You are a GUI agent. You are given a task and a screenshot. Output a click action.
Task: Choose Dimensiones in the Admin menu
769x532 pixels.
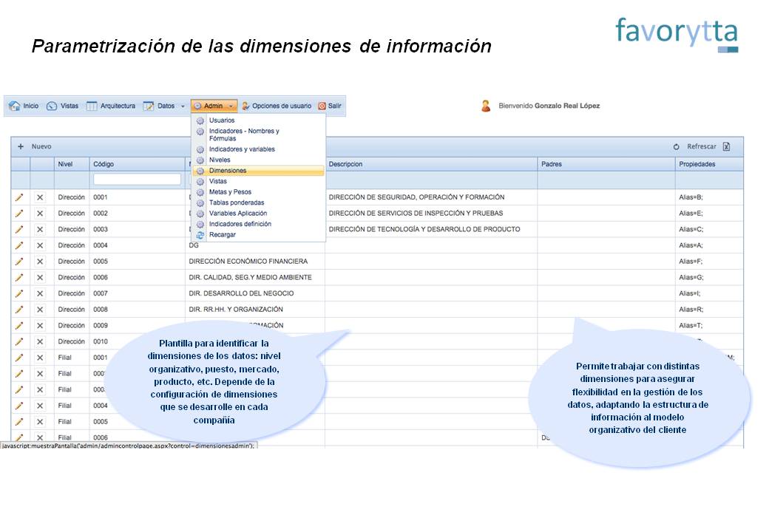258,171
